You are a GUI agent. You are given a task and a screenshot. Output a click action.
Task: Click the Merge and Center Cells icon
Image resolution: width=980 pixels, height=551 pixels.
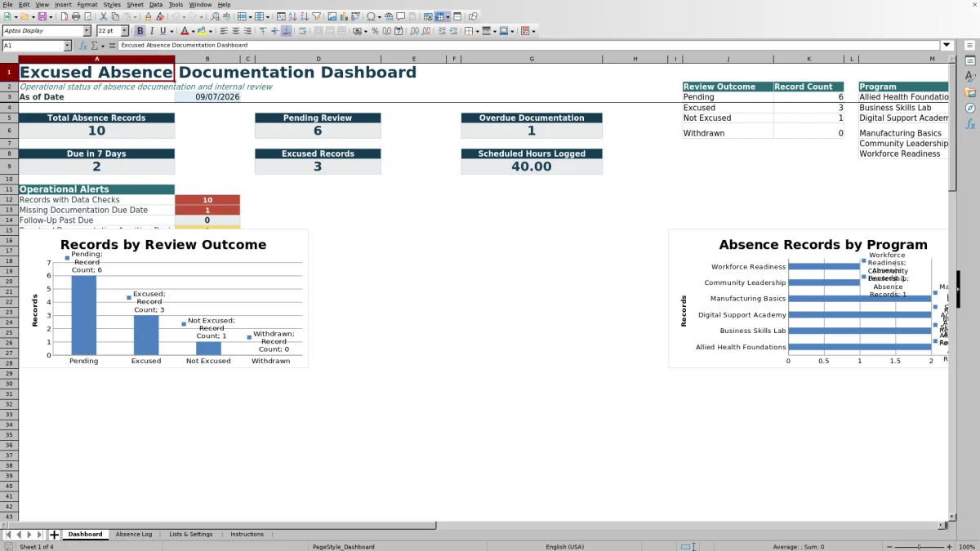click(x=317, y=31)
